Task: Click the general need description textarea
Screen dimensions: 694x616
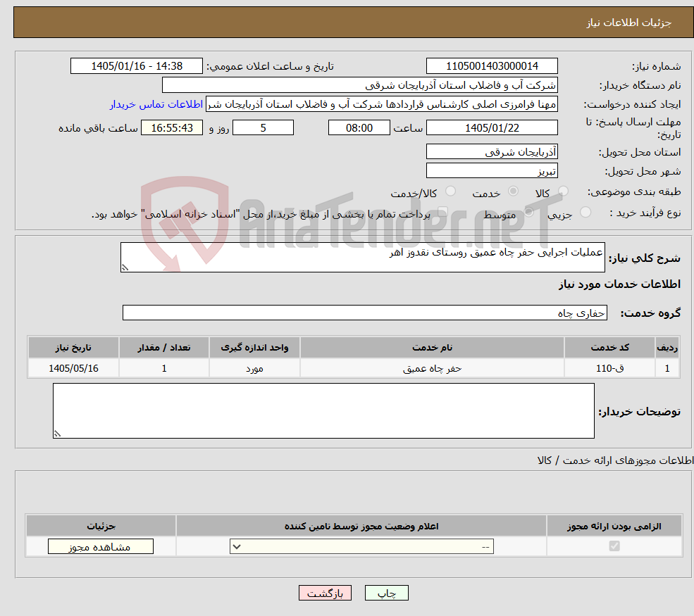Action: click(362, 257)
